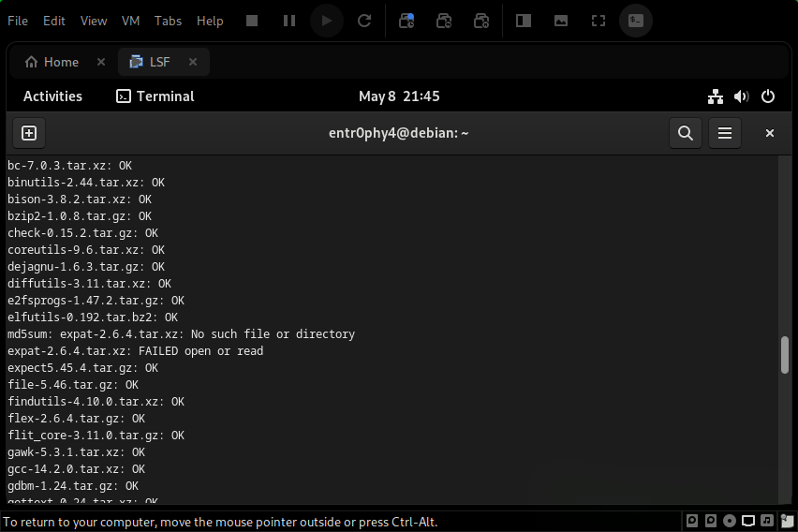The width and height of the screenshot is (798, 532).
Task: Search in the terminal output
Action: coord(685,133)
